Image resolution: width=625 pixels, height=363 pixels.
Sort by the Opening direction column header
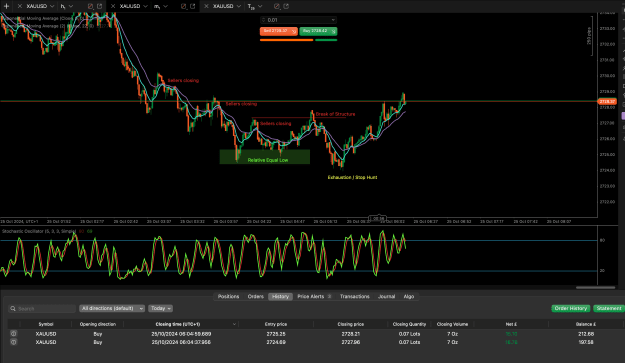coord(98,324)
